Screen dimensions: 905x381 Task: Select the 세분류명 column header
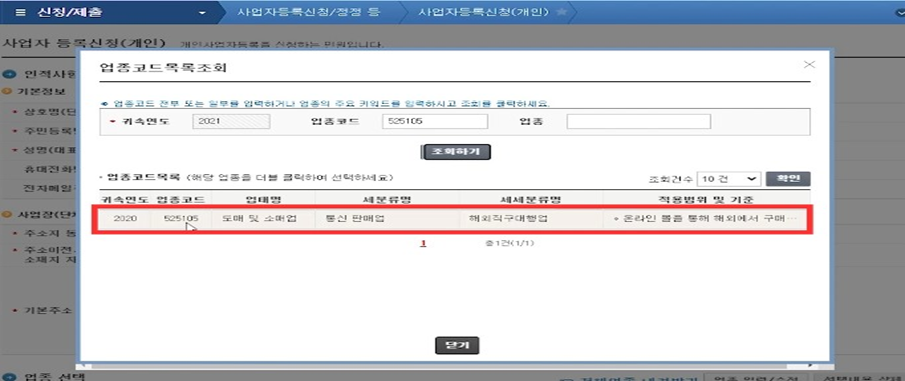[387, 199]
